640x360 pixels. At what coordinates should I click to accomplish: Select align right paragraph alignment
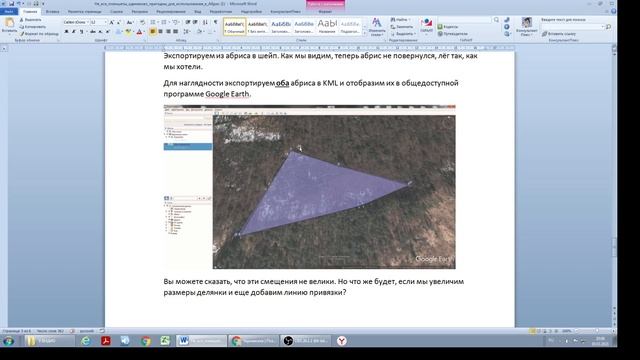click(x=168, y=31)
